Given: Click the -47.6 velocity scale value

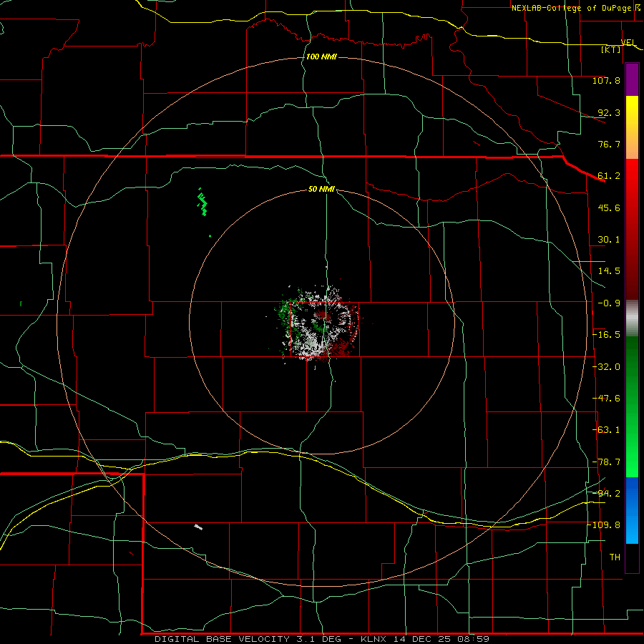Looking at the screenshot, I should click(x=606, y=399).
